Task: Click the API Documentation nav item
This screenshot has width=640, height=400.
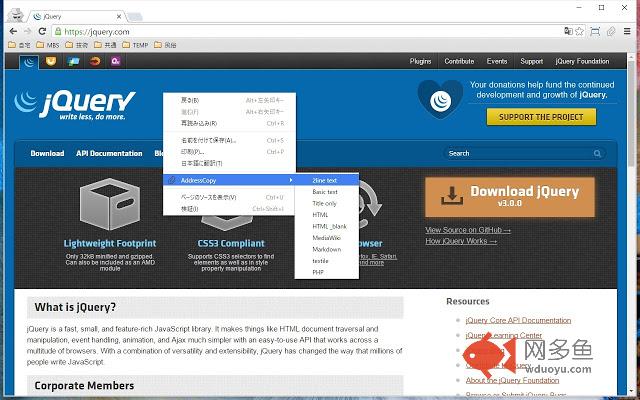Action: 109,153
